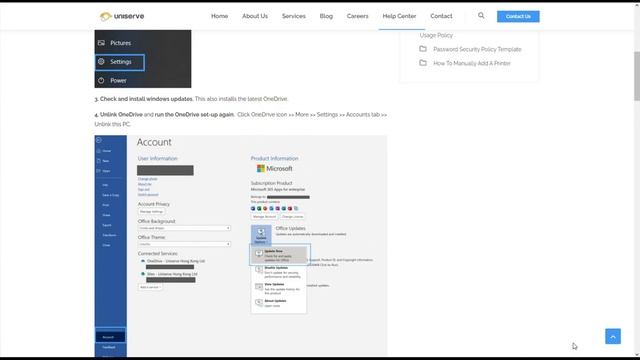Open the Services nav item
Viewport: 640px width, 360px height.
[x=293, y=16]
